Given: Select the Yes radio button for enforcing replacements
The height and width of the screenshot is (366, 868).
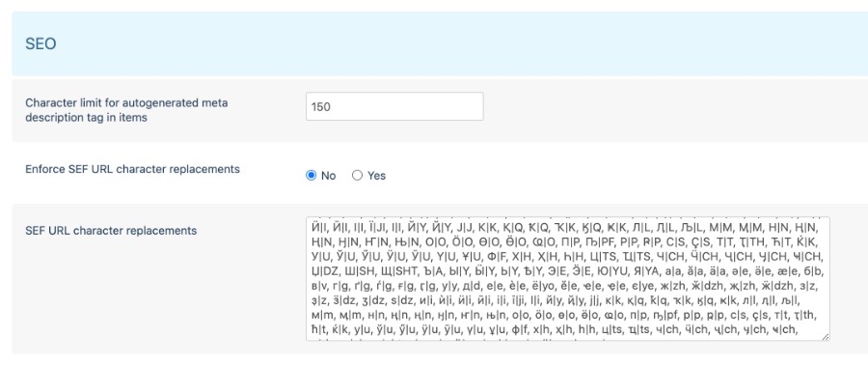Looking at the screenshot, I should point(357,176).
